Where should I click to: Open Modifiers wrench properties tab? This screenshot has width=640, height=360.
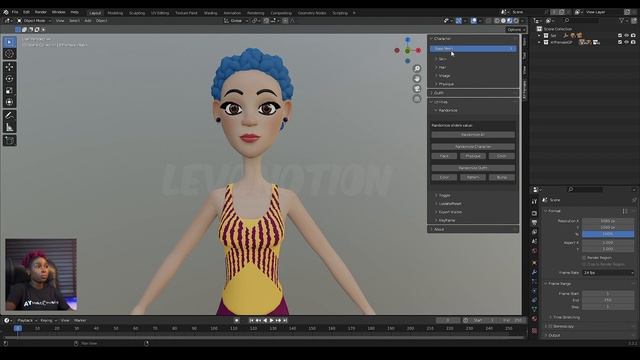pyautogui.click(x=534, y=272)
